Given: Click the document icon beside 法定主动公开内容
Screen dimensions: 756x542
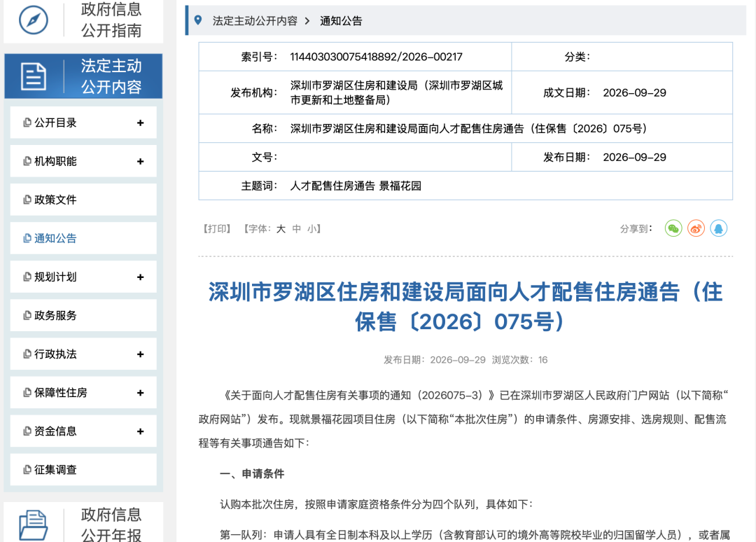Looking at the screenshot, I should 34,76.
